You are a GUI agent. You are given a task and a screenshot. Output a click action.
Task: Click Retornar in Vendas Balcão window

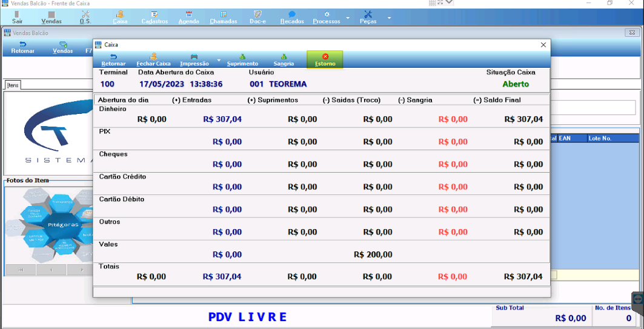tap(23, 48)
